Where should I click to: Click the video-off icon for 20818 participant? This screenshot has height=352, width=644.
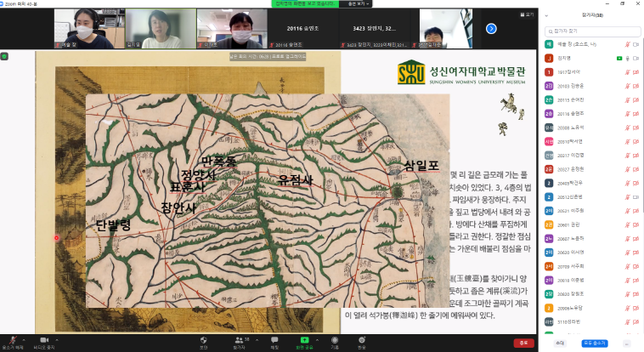pyautogui.click(x=636, y=281)
